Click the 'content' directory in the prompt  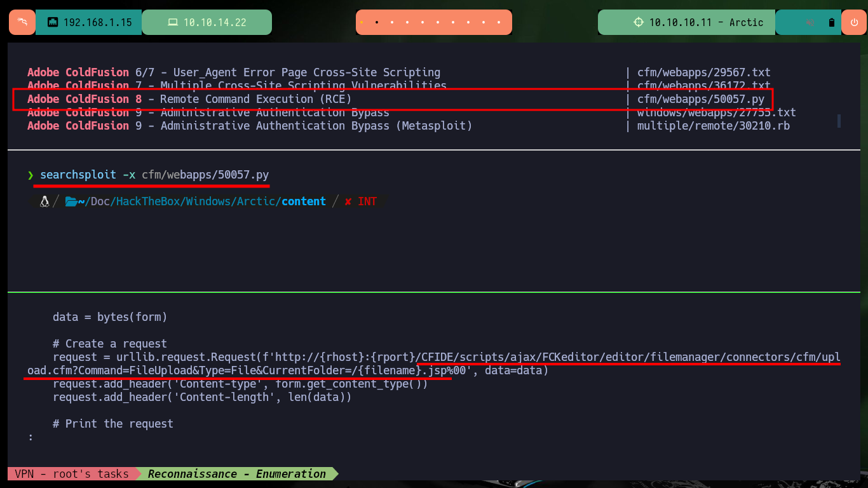coord(304,201)
